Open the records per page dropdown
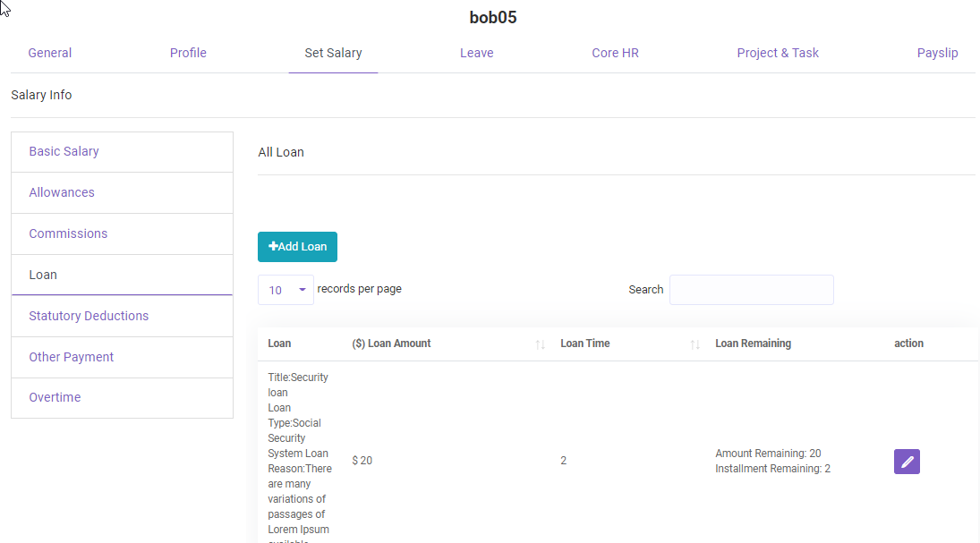The image size is (980, 543). tap(285, 290)
